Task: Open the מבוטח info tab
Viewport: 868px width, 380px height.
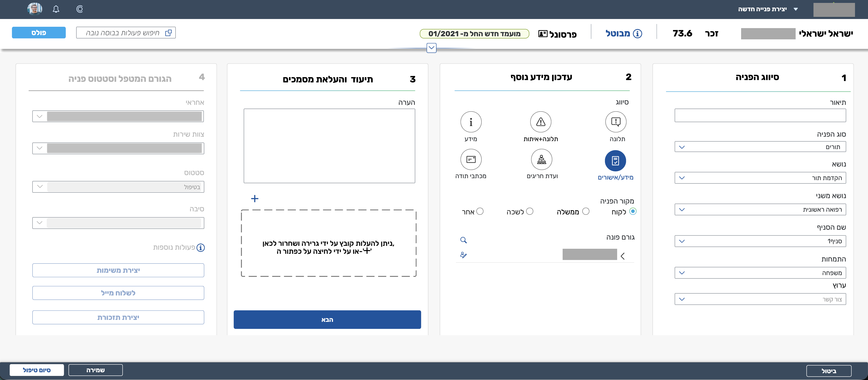Action: (x=623, y=33)
